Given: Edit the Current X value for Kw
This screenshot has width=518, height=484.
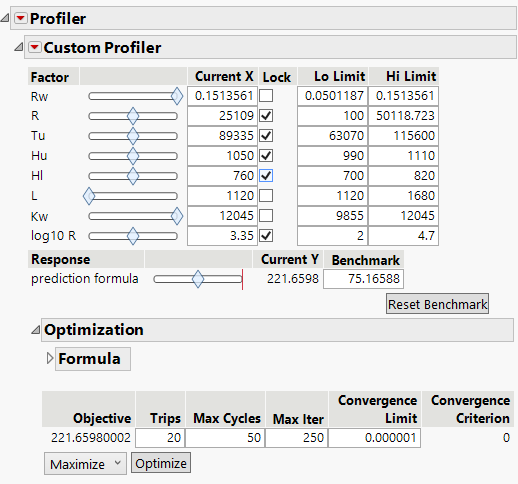Looking at the screenshot, I should [223, 216].
